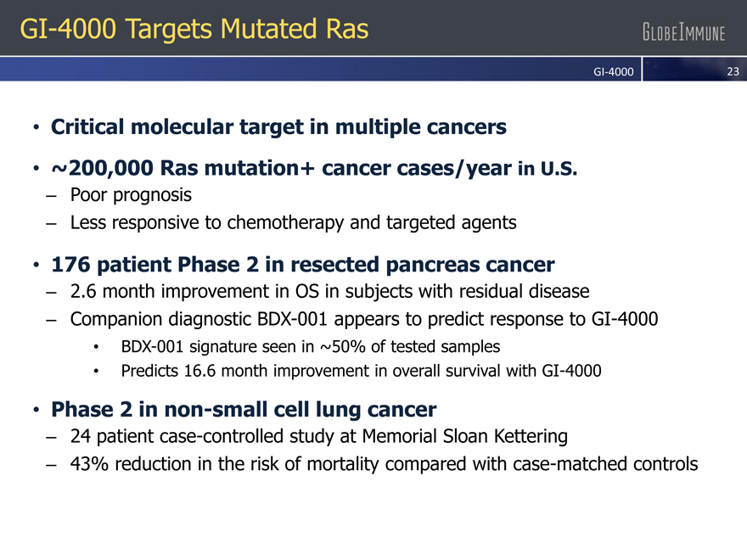Click the "Phase 2 in non-small cell lung cancer" heading
Viewport: 747px width, 560px height.
click(x=244, y=410)
